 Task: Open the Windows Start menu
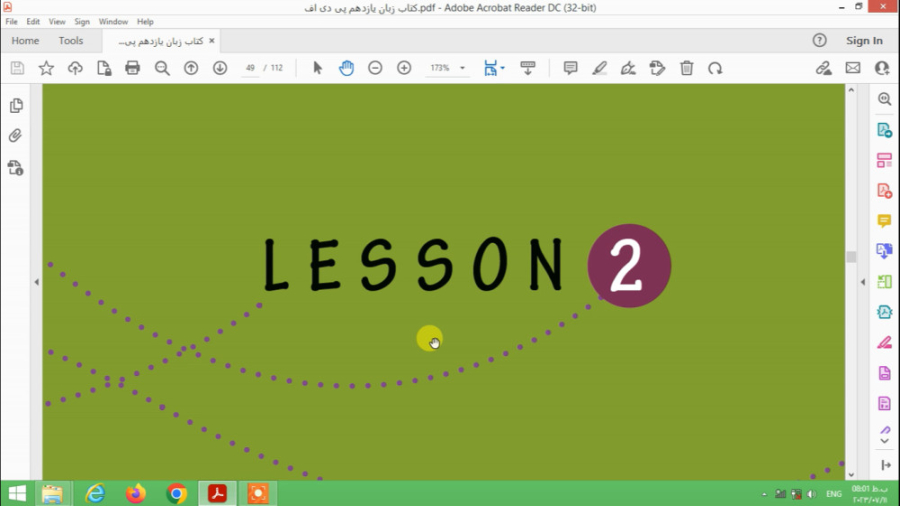click(17, 493)
